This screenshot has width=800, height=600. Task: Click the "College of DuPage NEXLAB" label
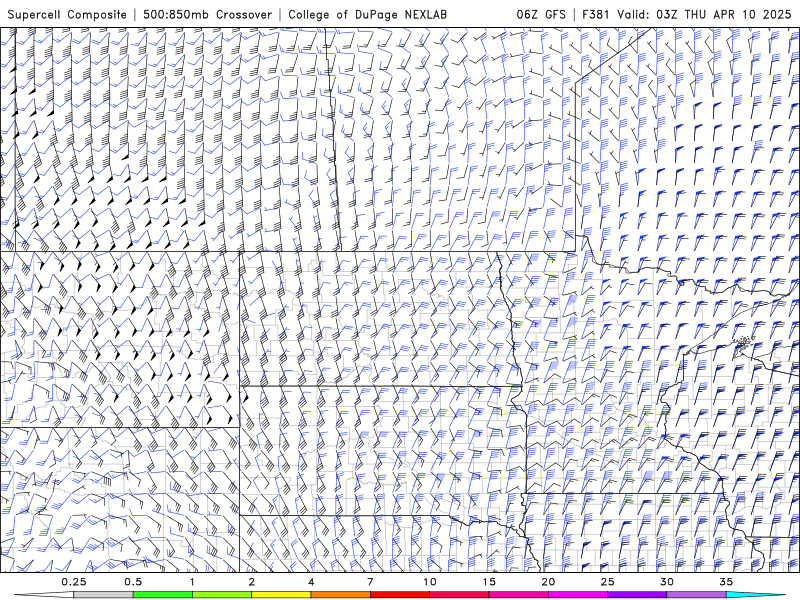(x=367, y=15)
